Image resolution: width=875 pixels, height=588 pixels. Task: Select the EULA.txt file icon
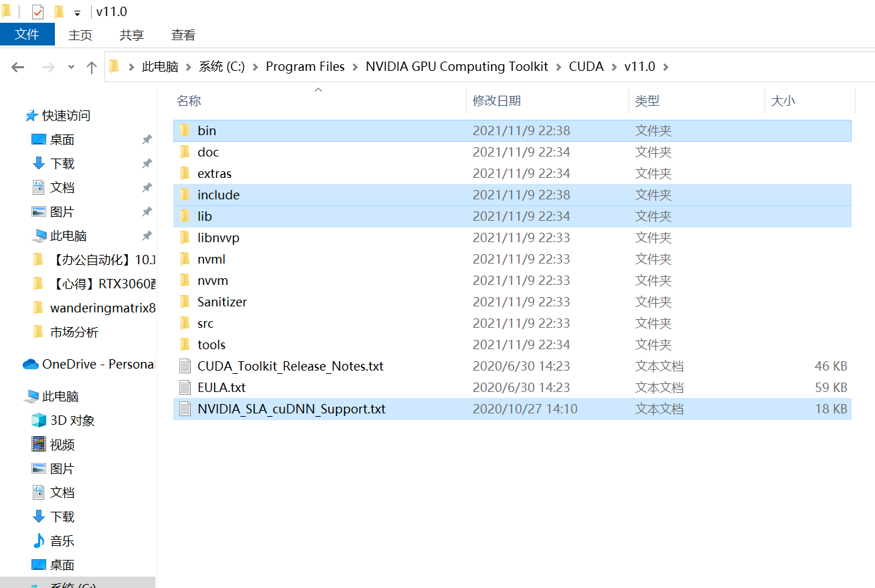[185, 387]
